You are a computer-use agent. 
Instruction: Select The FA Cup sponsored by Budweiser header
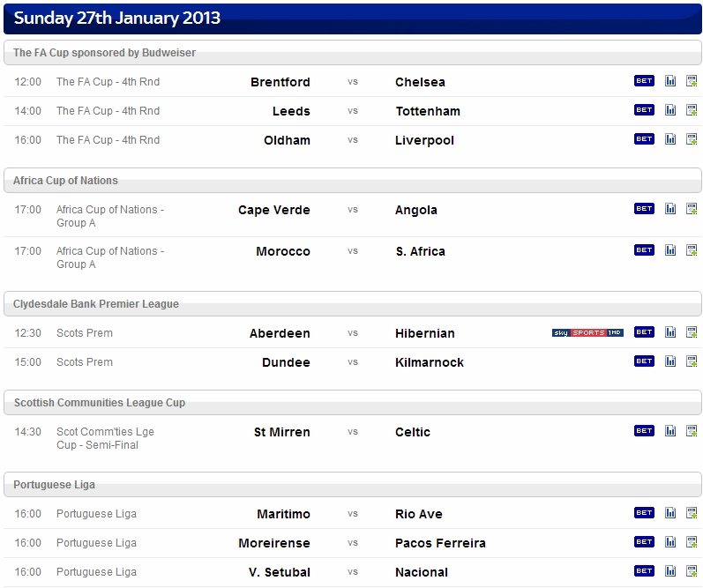point(353,52)
